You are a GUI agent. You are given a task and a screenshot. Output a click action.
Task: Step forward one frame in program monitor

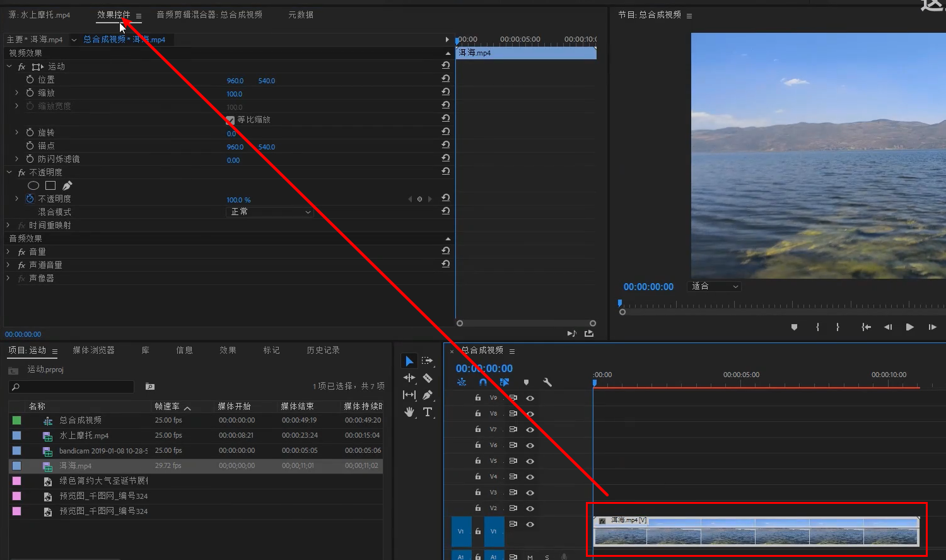[932, 327]
